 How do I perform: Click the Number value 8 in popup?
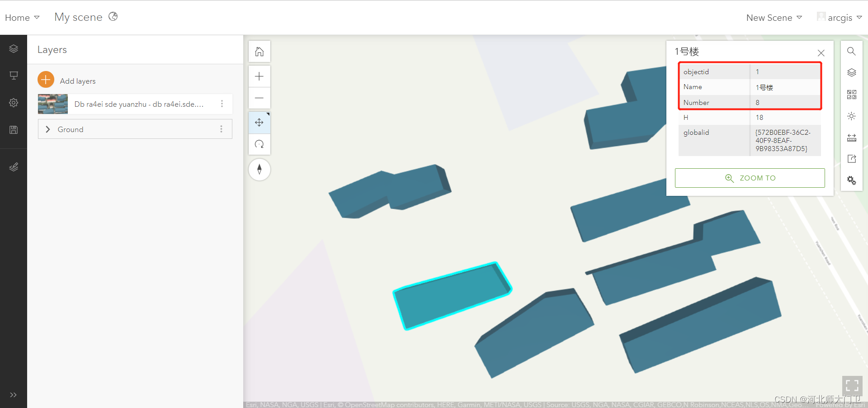tap(758, 103)
